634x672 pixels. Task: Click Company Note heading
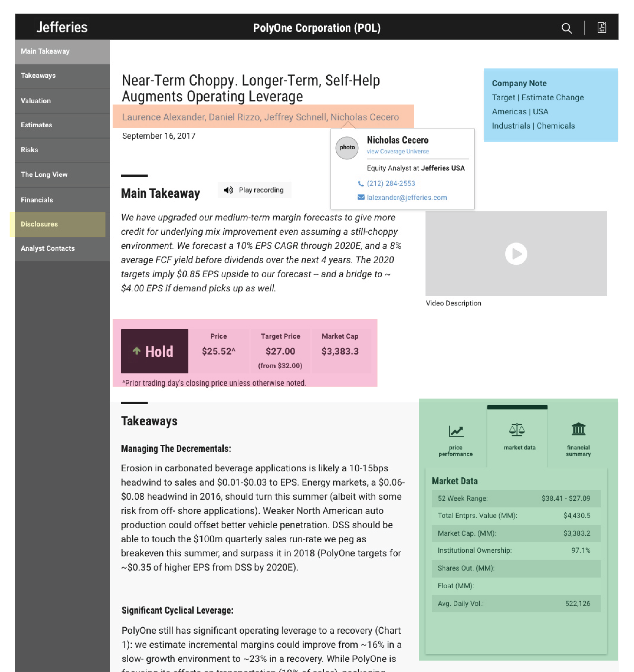pos(519,83)
